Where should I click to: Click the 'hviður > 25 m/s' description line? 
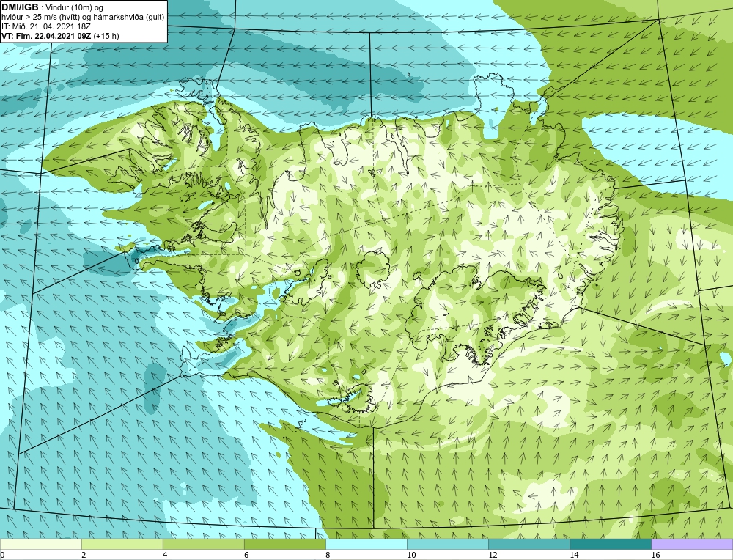tap(83, 18)
